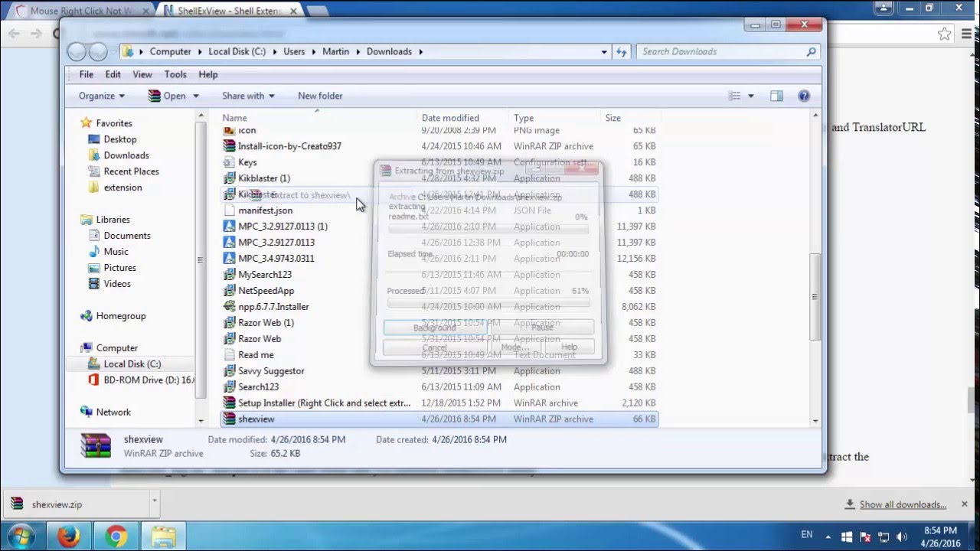Image resolution: width=980 pixels, height=551 pixels.
Task: Open the Organize dropdown
Action: click(102, 96)
